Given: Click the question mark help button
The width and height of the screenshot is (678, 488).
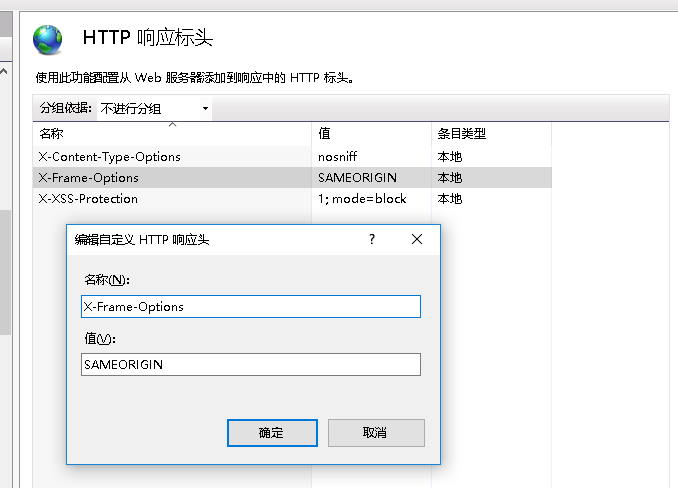Looking at the screenshot, I should pos(372,239).
